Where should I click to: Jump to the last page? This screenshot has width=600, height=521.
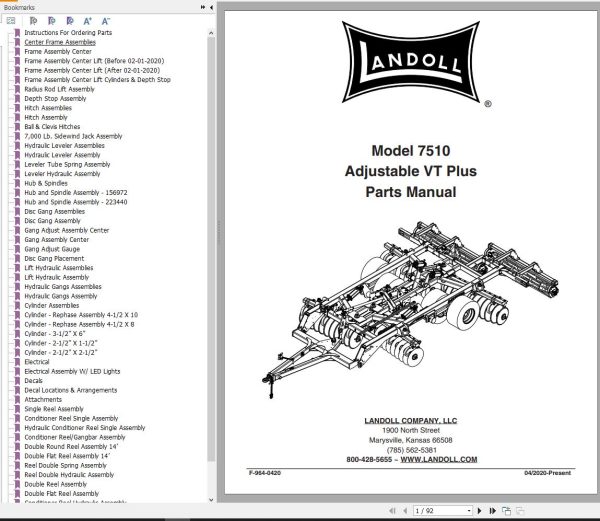[x=493, y=511]
